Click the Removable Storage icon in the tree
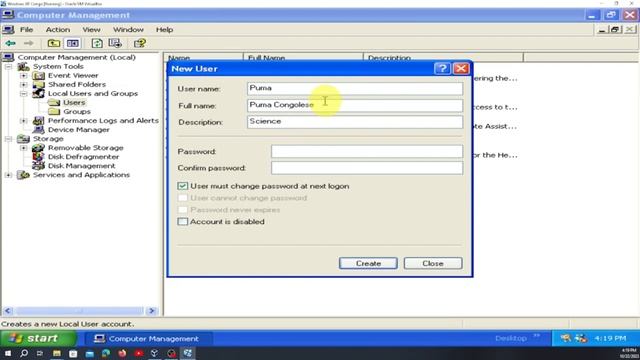Image resolution: width=640 pixels, height=360 pixels. point(39,148)
